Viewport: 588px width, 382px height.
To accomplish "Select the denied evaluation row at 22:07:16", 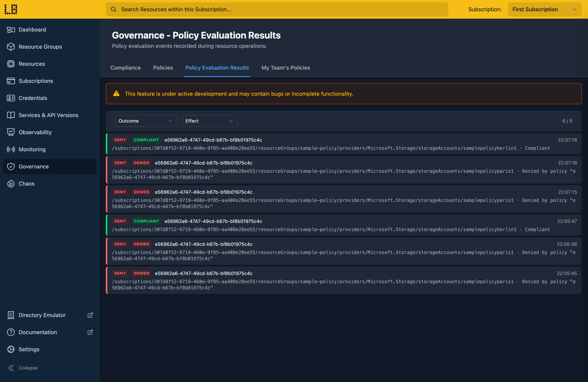I will click(x=344, y=170).
